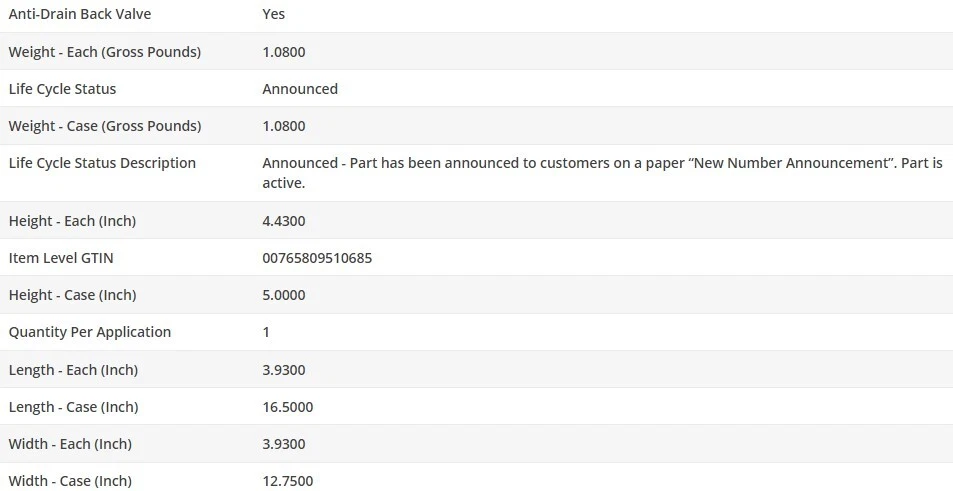
Task: Click the 12.7500 case width value
Action: pyautogui.click(x=288, y=481)
